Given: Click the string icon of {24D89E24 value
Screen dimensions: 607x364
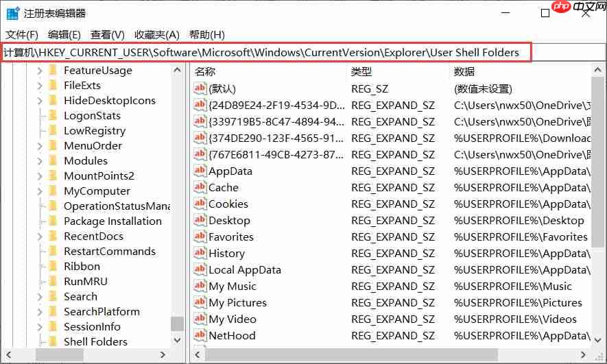Looking at the screenshot, I should 200,105.
